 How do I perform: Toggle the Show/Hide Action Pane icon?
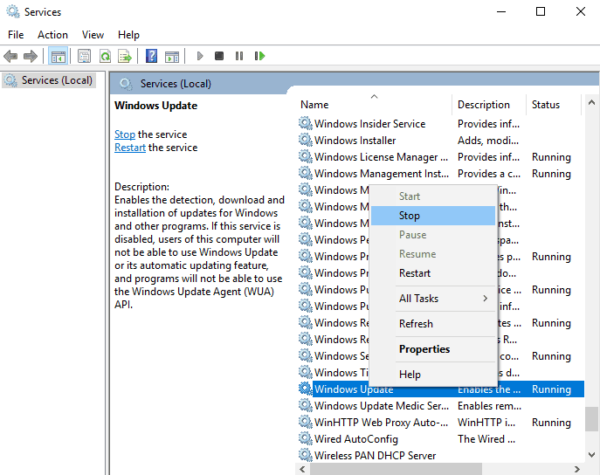172,56
